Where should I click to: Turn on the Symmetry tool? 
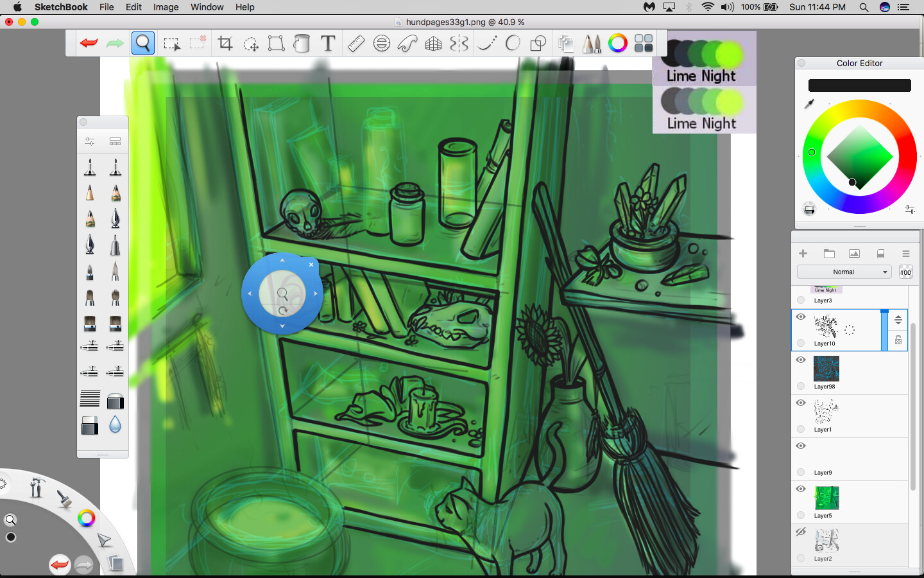(x=459, y=43)
